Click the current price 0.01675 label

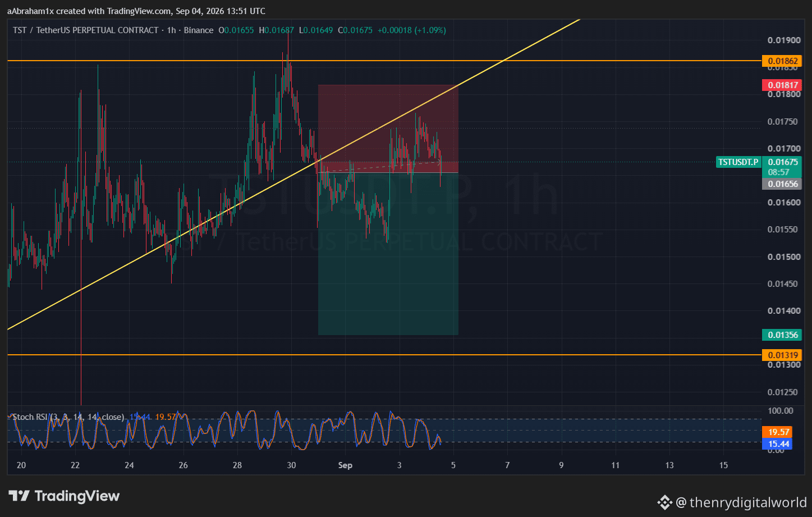(x=782, y=162)
